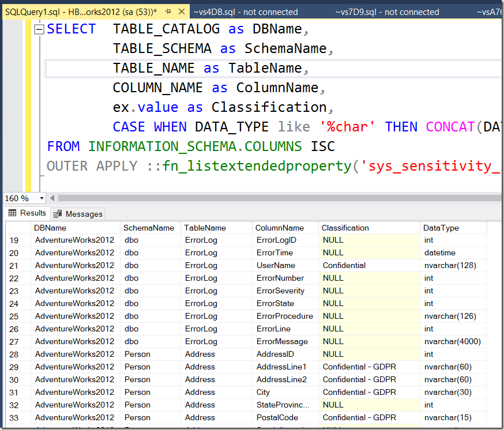Click the horizontal scrollbar left arrow

[x=53, y=198]
